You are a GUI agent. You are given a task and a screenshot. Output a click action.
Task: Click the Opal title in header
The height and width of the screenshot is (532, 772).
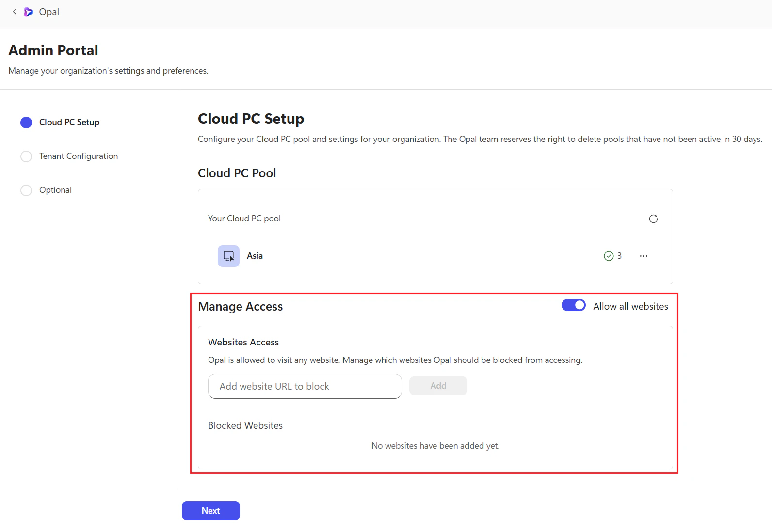point(49,12)
